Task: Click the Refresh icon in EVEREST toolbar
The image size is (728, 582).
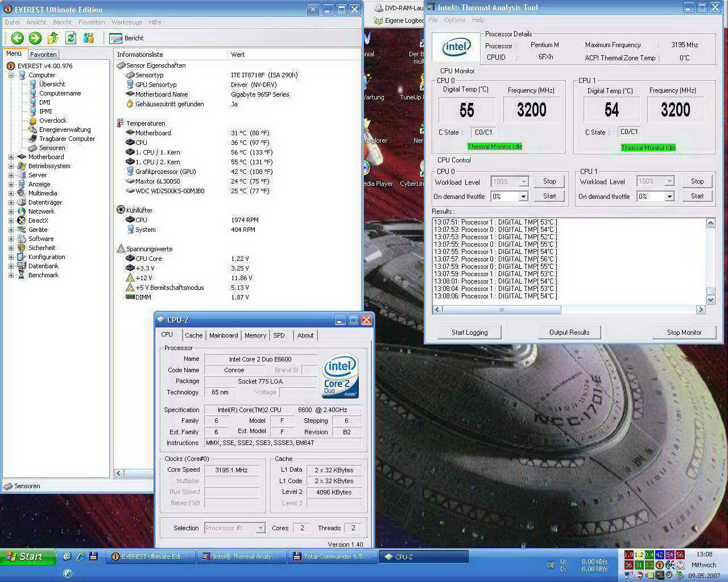Action: coord(71,38)
